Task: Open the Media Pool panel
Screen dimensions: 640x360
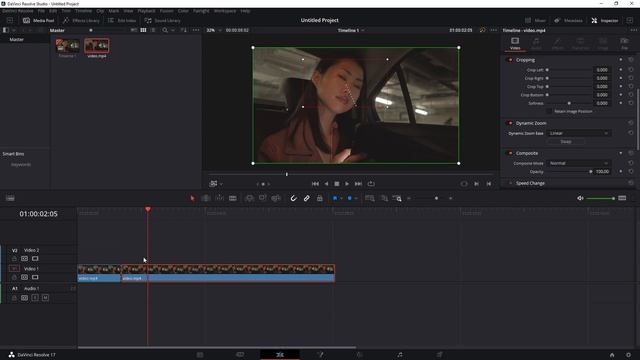Action: [x=38, y=20]
